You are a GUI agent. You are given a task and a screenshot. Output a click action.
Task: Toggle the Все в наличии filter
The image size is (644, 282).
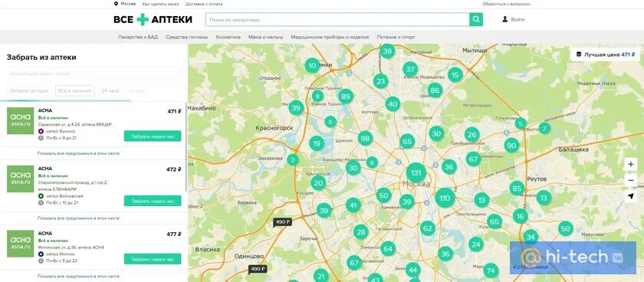tap(75, 90)
